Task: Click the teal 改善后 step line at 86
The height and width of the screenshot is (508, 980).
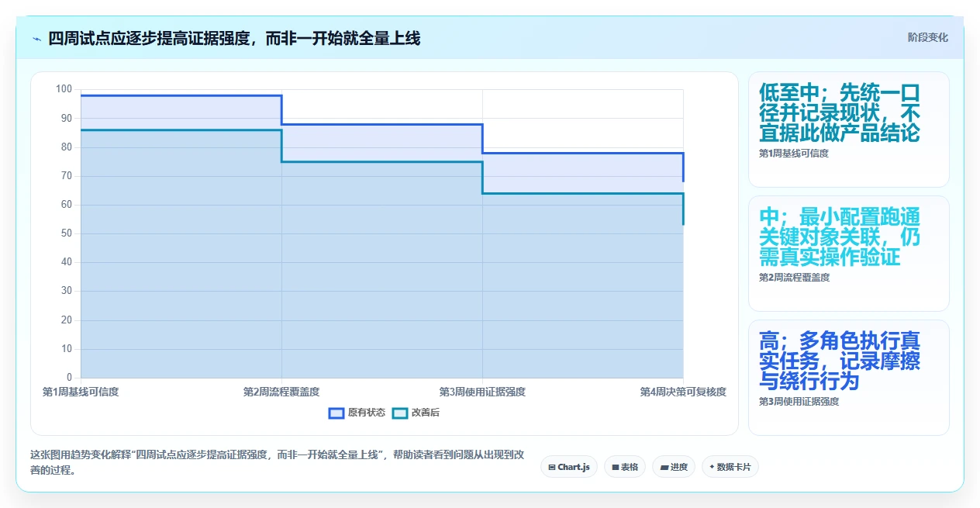Action: click(181, 130)
